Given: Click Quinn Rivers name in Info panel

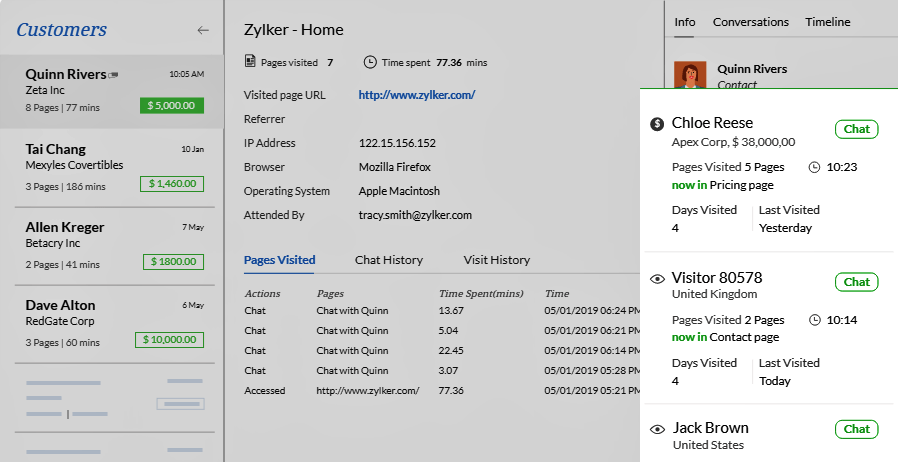Looking at the screenshot, I should pyautogui.click(x=752, y=69).
